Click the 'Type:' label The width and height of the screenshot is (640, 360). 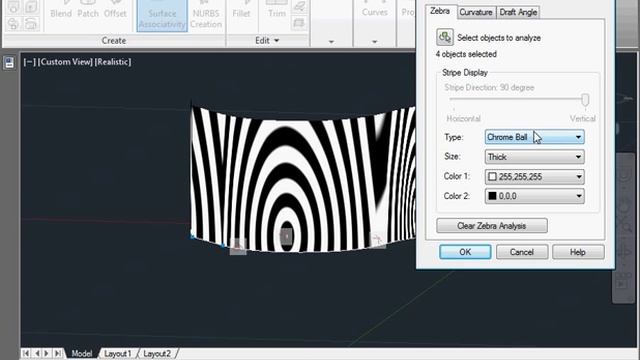[453, 137]
